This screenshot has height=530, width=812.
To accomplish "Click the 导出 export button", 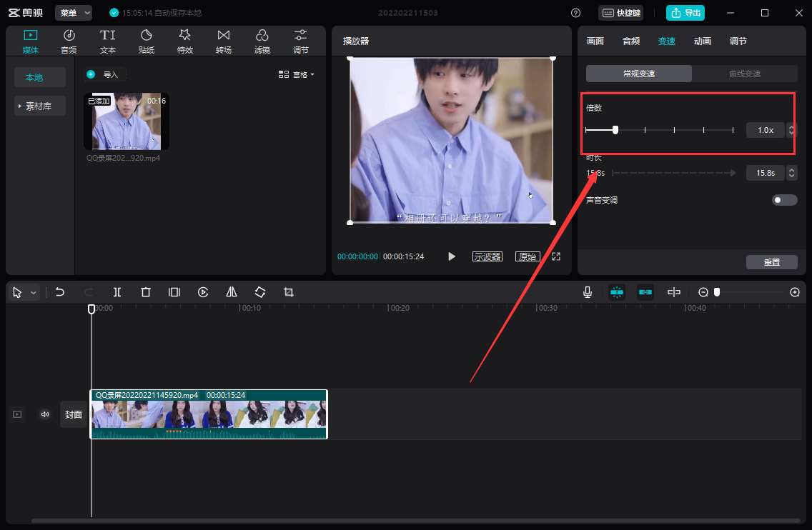I will pos(685,12).
